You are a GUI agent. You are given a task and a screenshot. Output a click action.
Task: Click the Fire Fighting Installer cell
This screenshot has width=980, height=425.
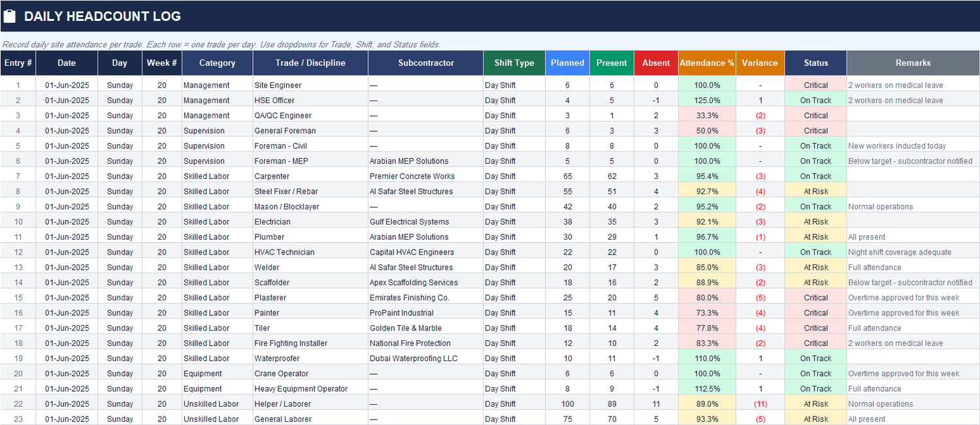pos(310,343)
